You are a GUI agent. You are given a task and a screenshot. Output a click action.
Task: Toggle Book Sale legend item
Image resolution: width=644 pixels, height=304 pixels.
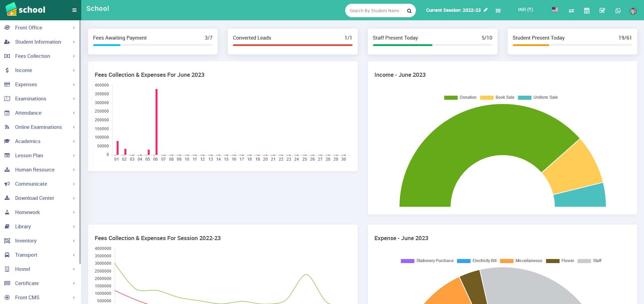(x=497, y=97)
